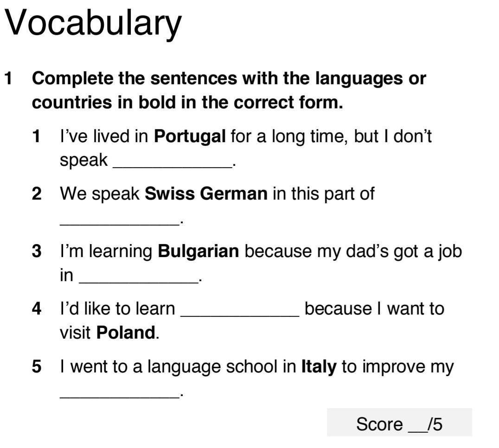
Task: Select the bold phrase 'Swiss German'
Action: tap(206, 194)
